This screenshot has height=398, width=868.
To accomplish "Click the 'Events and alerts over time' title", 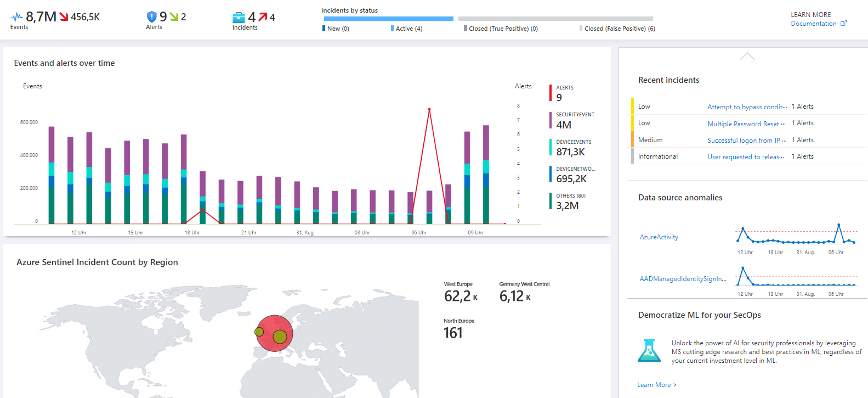I will 64,63.
